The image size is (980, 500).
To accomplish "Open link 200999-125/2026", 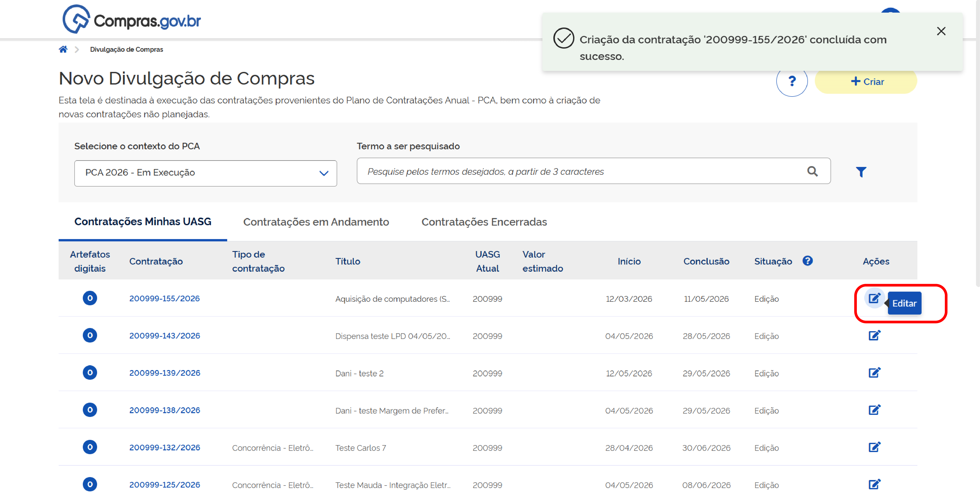I will click(x=164, y=485).
